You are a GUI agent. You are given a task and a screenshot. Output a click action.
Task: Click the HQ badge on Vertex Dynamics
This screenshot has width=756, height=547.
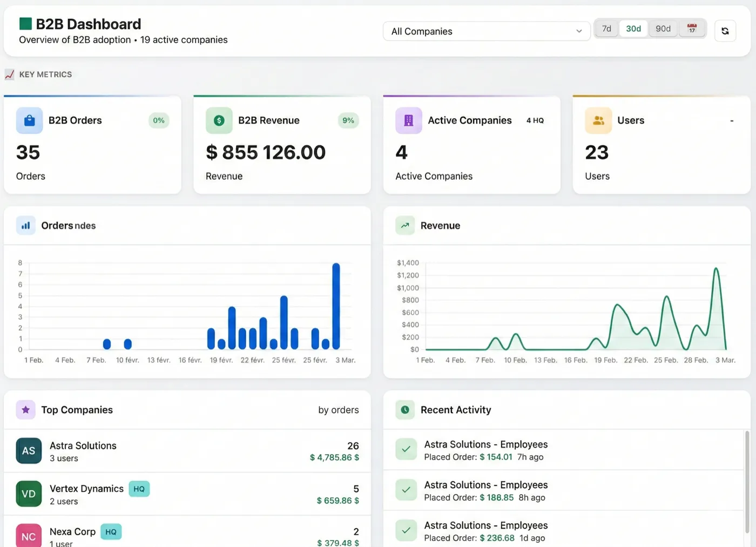coord(139,489)
